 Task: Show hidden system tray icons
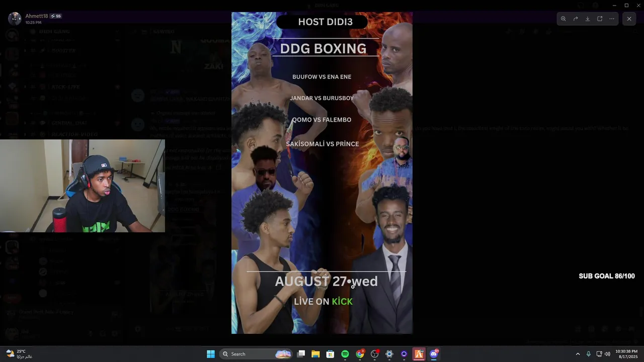click(x=578, y=354)
